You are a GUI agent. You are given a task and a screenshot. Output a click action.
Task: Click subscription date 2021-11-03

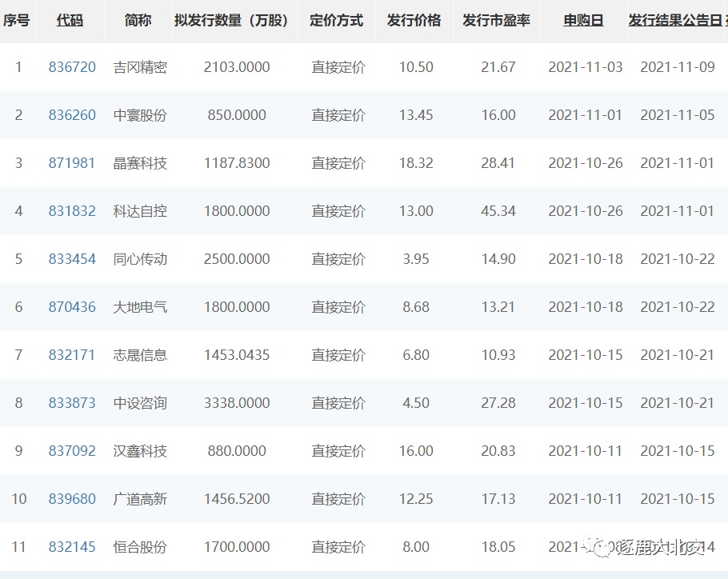click(x=585, y=67)
